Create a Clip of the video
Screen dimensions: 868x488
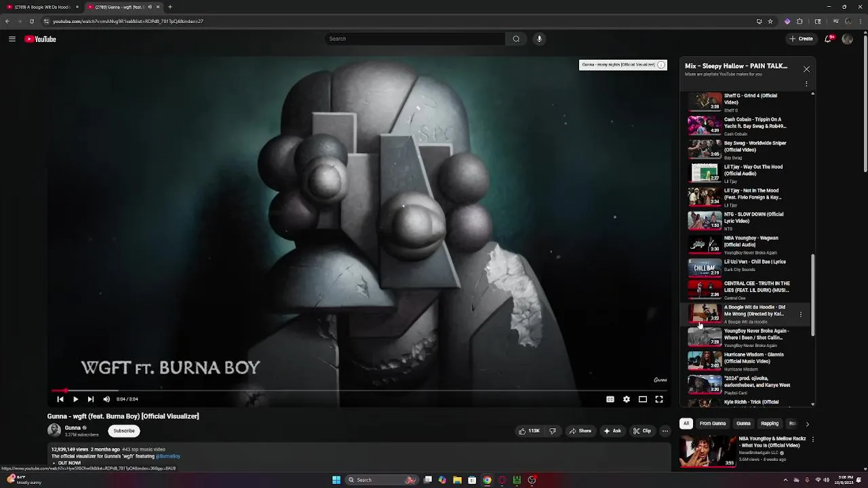642,431
